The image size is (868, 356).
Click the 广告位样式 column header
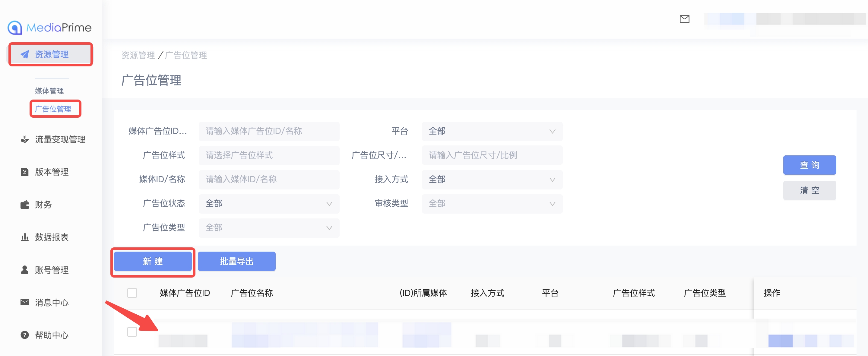pyautogui.click(x=633, y=293)
